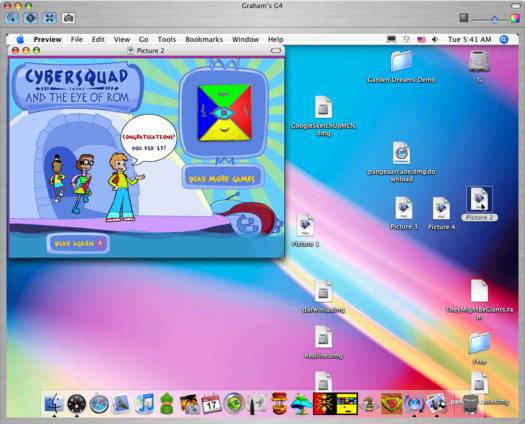The image size is (525, 424).
Task: Select the Garden Dreams Demo folder
Action: tap(401, 62)
